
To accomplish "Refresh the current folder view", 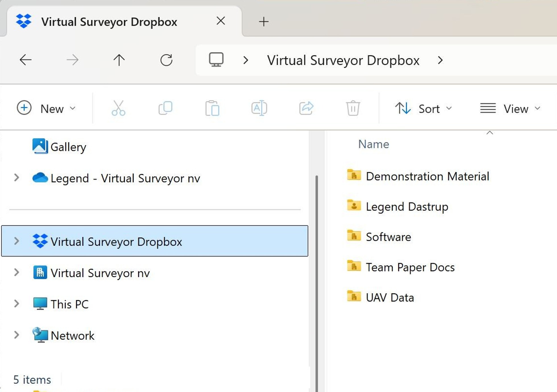I will tap(166, 60).
